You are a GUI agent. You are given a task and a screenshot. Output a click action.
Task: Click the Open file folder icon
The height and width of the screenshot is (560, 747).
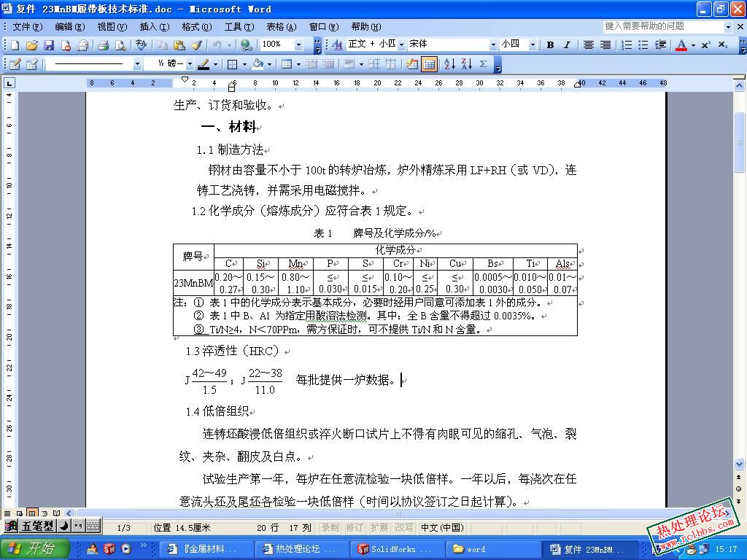click(x=32, y=45)
